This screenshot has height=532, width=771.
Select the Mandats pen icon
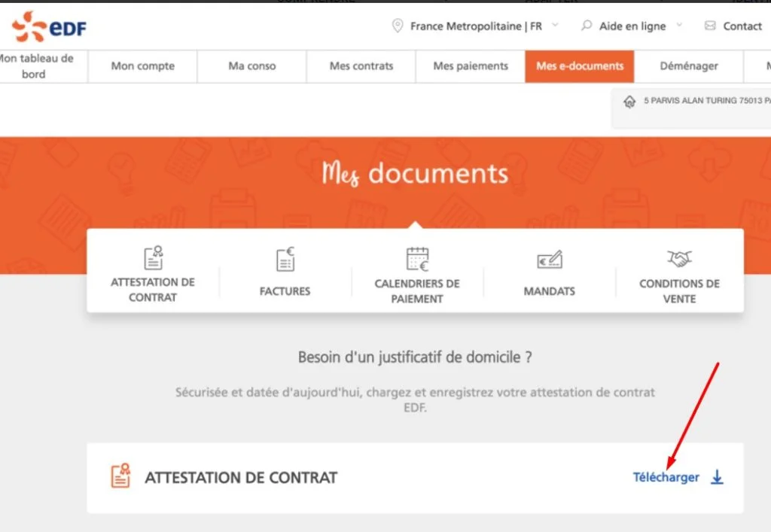pyautogui.click(x=548, y=259)
